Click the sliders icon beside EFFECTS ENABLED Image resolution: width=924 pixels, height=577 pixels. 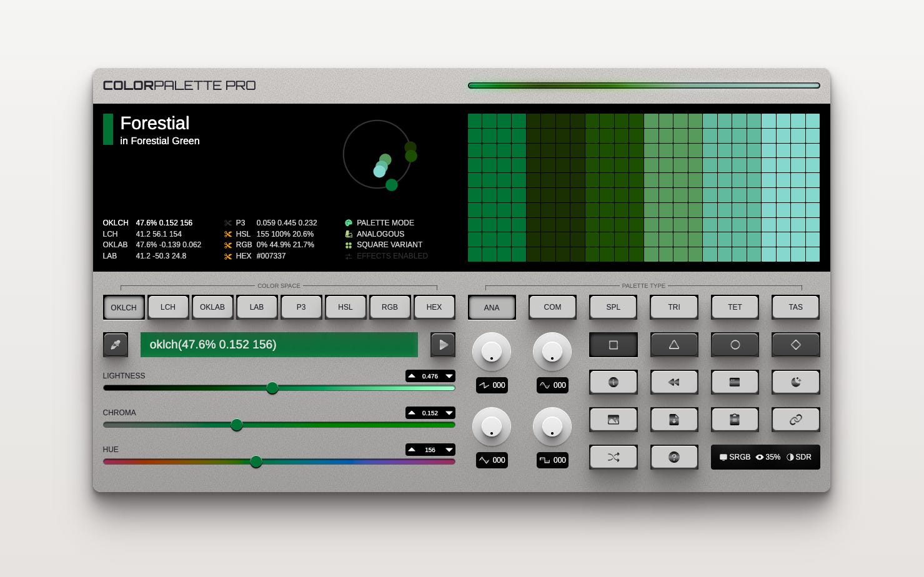(x=349, y=256)
